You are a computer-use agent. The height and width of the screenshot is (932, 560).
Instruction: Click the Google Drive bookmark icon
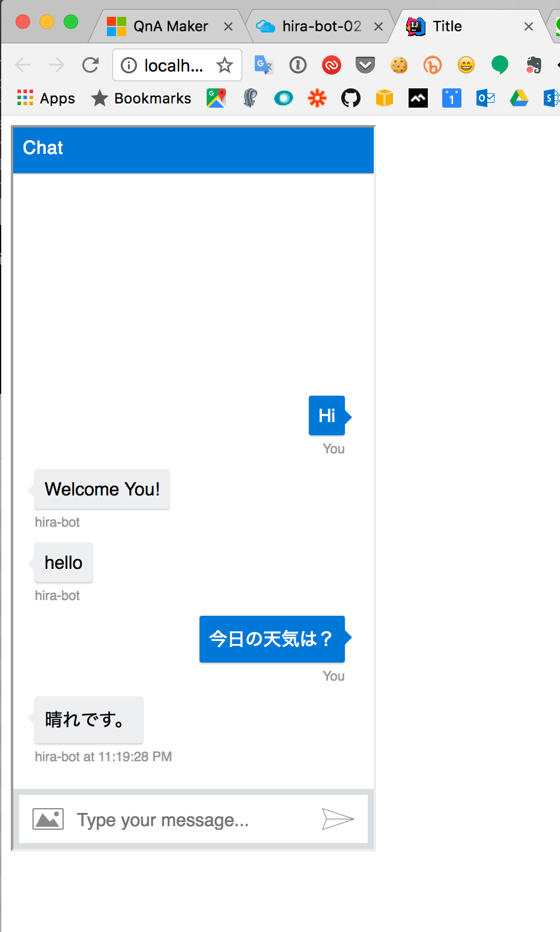pyautogui.click(x=518, y=98)
